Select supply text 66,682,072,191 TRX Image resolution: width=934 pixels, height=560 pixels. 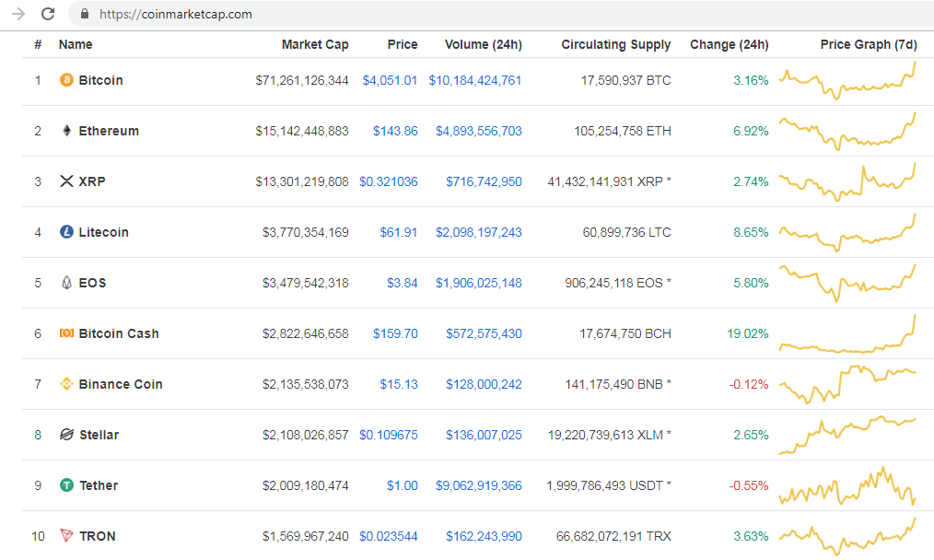(x=613, y=535)
